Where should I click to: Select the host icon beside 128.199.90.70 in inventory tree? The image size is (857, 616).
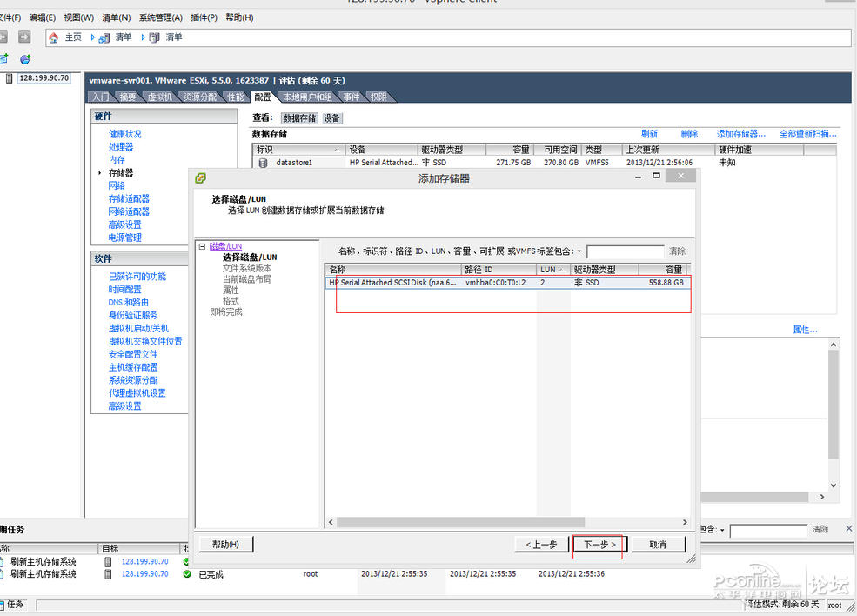pyautogui.click(x=9, y=78)
